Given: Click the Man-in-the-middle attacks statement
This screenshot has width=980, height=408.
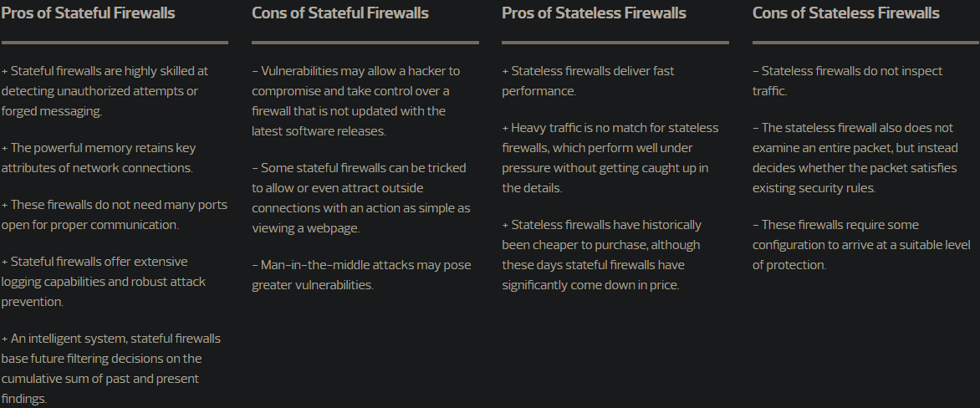Looking at the screenshot, I should (361, 274).
